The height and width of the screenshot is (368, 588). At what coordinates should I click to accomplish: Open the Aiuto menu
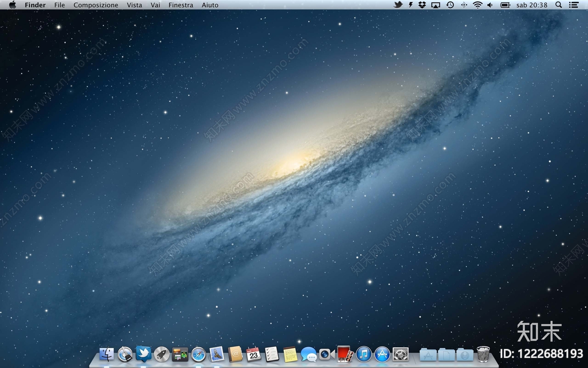click(x=210, y=5)
